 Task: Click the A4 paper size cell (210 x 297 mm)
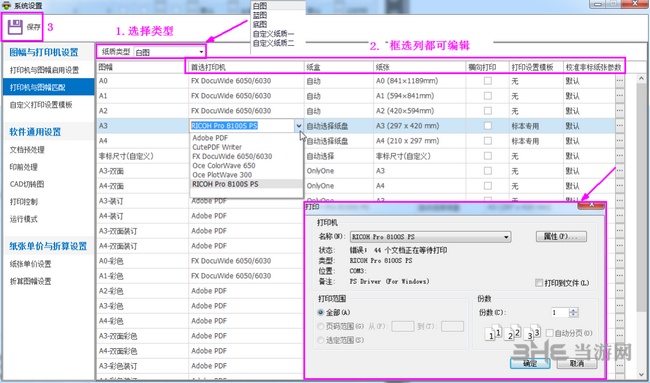click(x=419, y=141)
